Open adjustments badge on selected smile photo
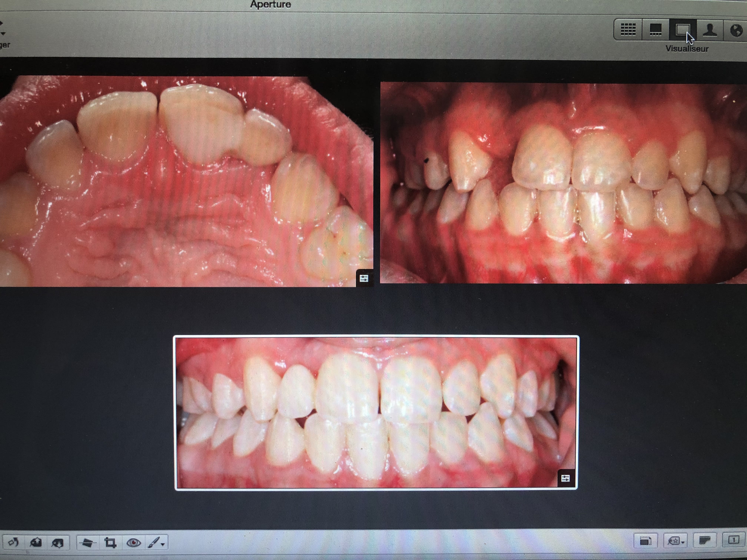The image size is (747, 560). [x=566, y=478]
